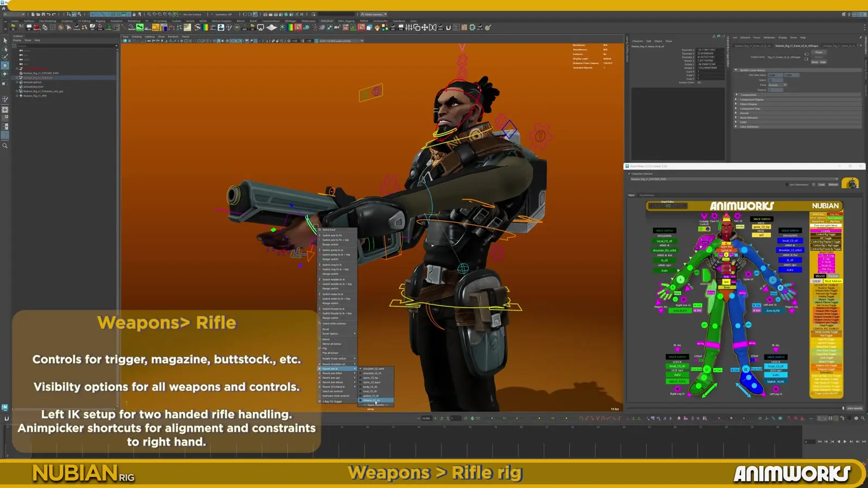Select the arrow Select tool in toolbox
This screenshot has height=488, width=868.
tap(5, 41)
